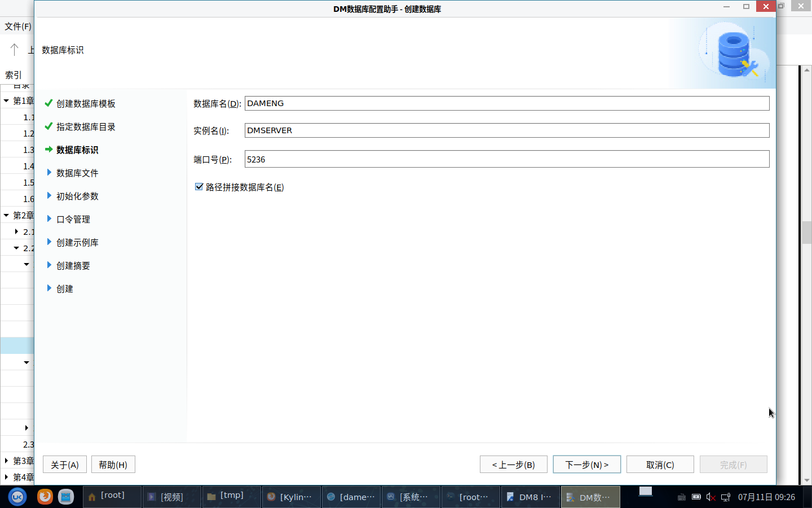Go back with 上一步(B) button
812x508 pixels.
point(513,465)
